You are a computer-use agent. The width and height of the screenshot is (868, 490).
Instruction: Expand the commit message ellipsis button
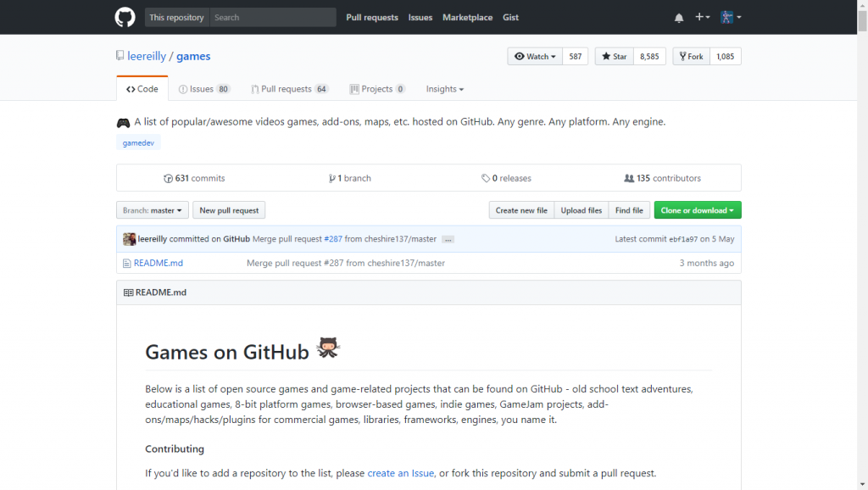[x=448, y=240]
